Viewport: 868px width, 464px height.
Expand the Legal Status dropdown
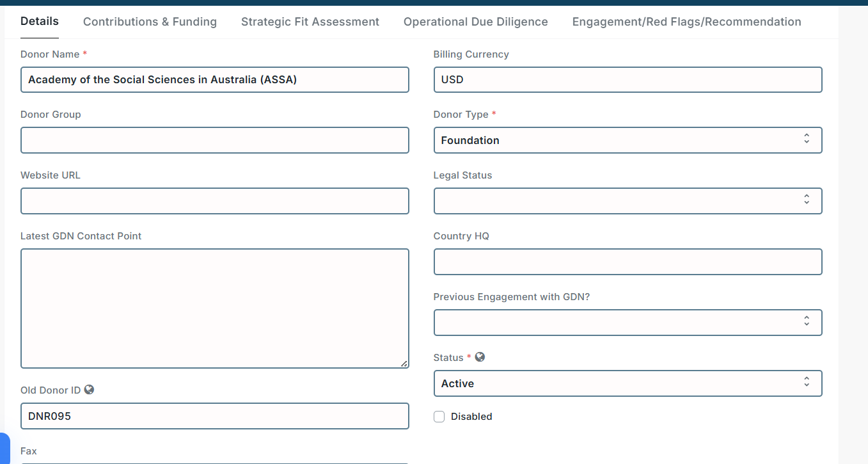[627, 201]
